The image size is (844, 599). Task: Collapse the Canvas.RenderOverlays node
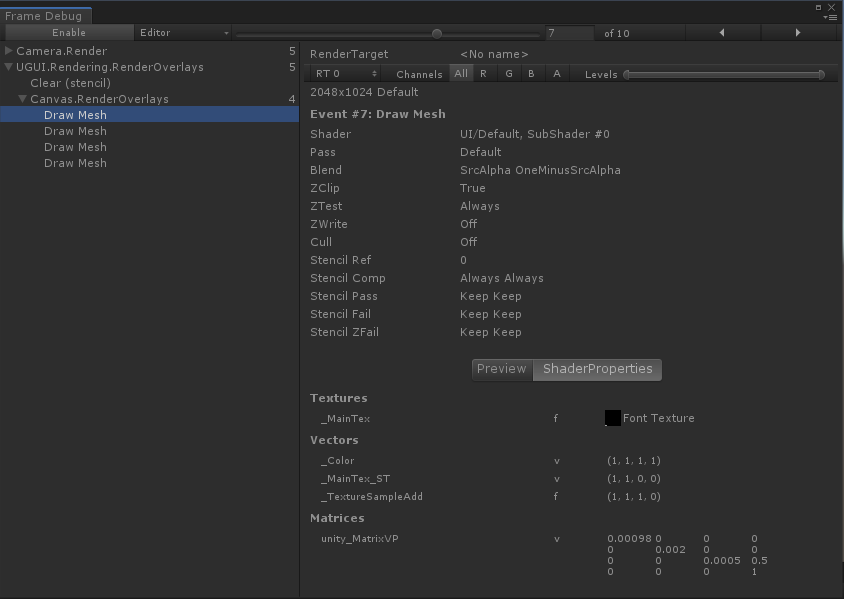pyautogui.click(x=23, y=99)
